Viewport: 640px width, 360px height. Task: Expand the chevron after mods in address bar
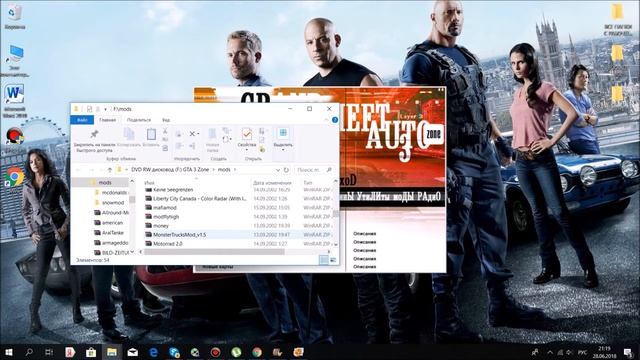tap(235, 170)
